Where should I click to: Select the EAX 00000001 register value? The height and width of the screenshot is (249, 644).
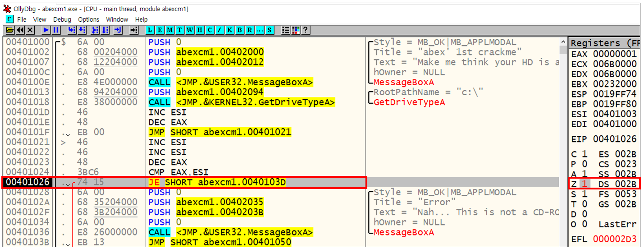615,54
